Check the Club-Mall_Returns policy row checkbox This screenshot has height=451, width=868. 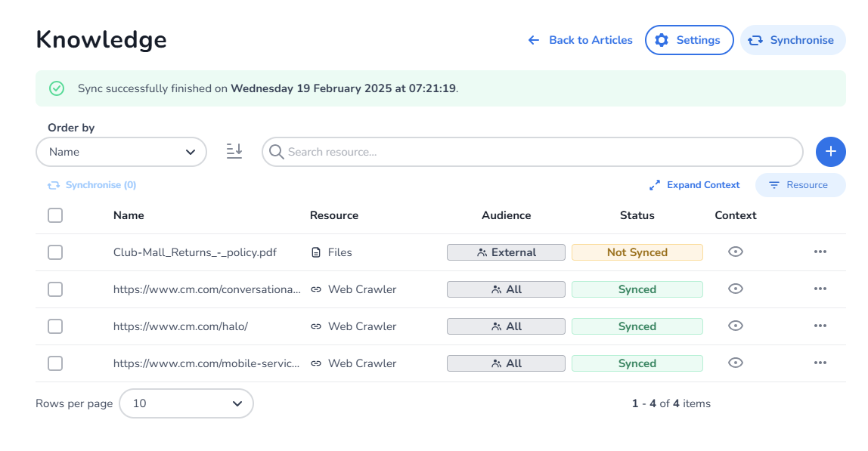coord(55,252)
